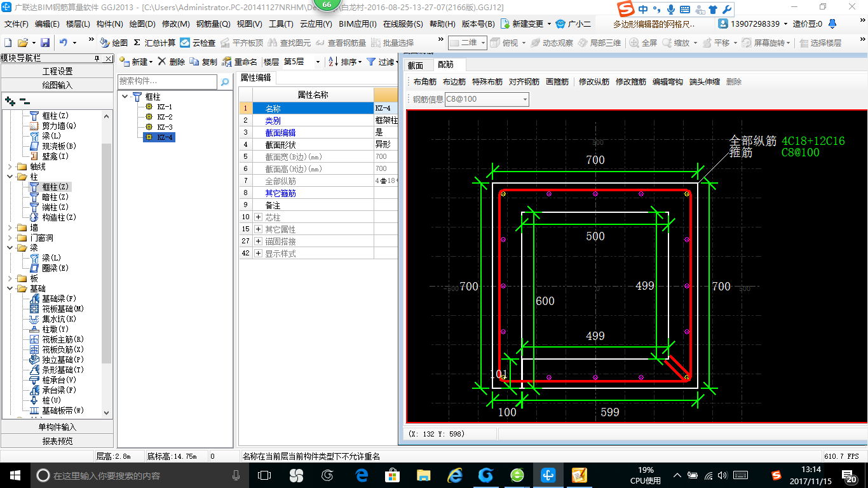Click the Windows Start button
The height and width of the screenshot is (488, 868).
(x=15, y=475)
